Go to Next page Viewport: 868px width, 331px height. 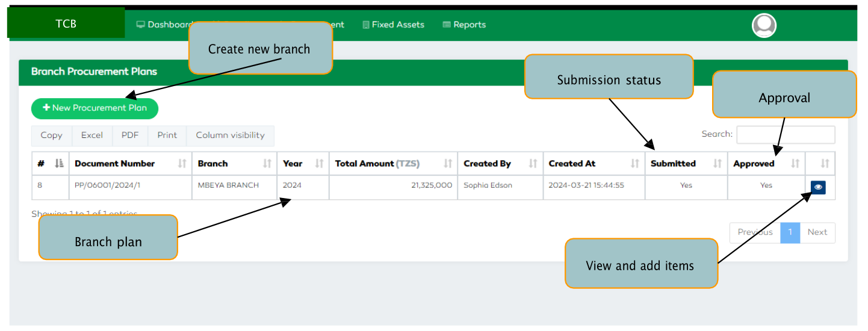[x=817, y=232]
